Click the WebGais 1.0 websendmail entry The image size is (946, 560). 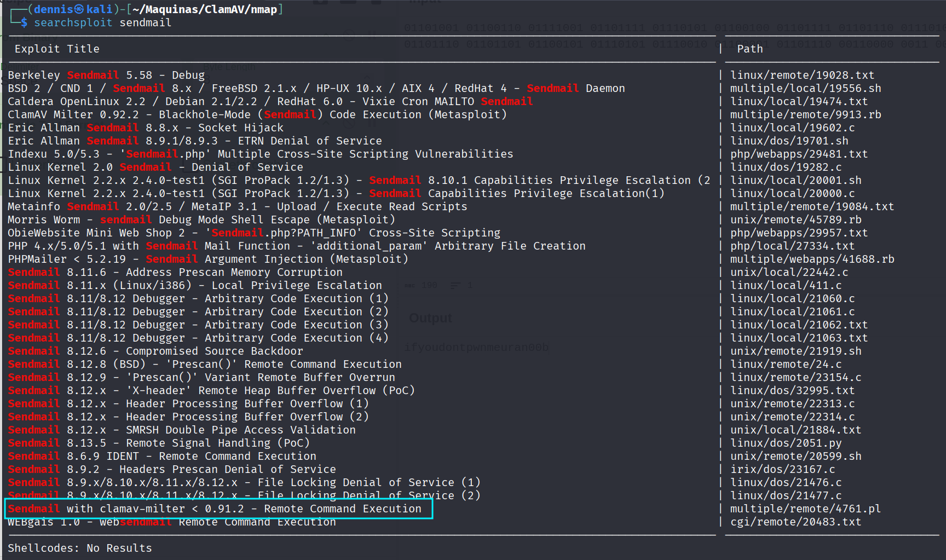click(x=171, y=522)
